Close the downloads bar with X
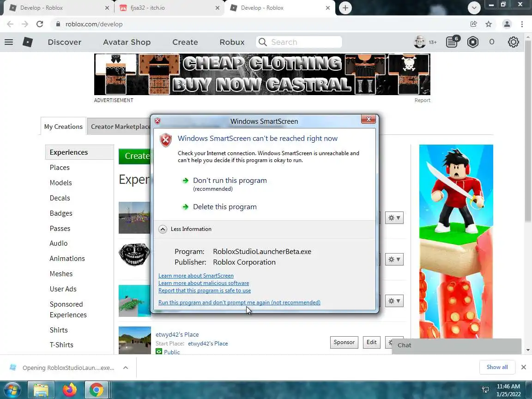The width and height of the screenshot is (532, 399). coord(524,367)
